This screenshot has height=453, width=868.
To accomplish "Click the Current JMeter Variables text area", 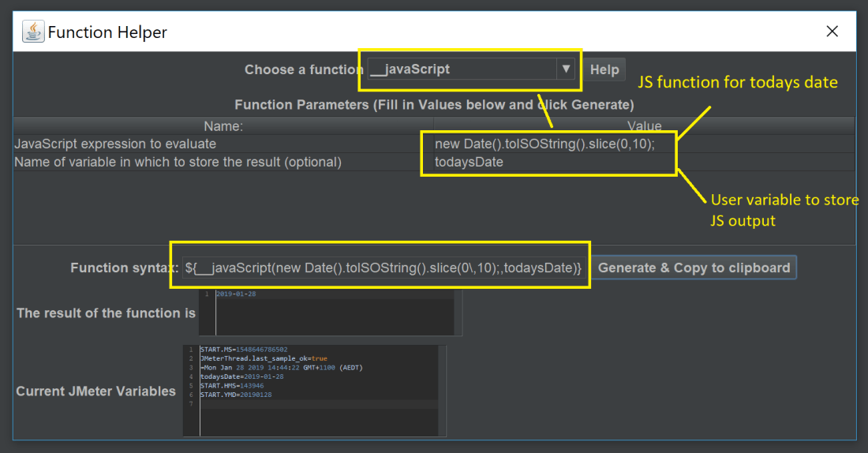I will tap(314, 391).
